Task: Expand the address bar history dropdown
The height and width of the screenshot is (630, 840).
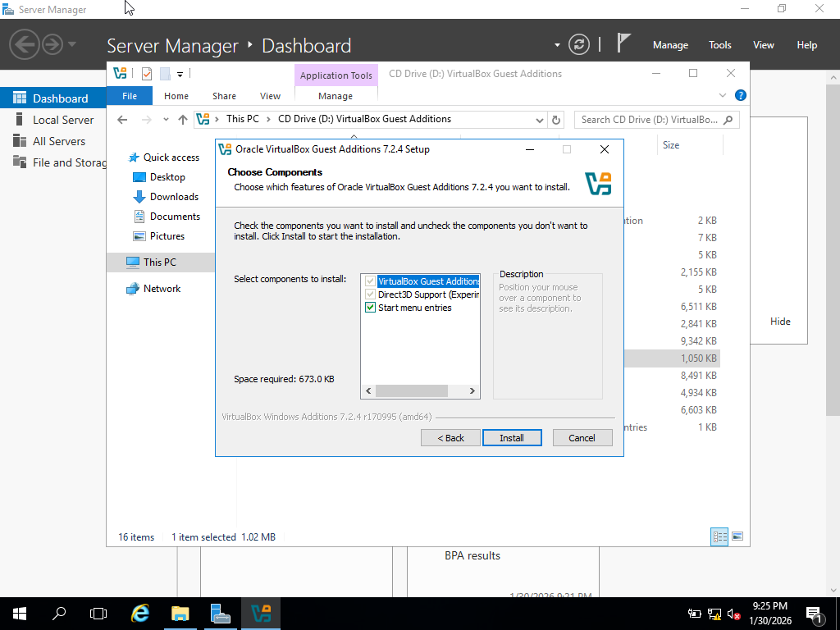Action: point(539,120)
